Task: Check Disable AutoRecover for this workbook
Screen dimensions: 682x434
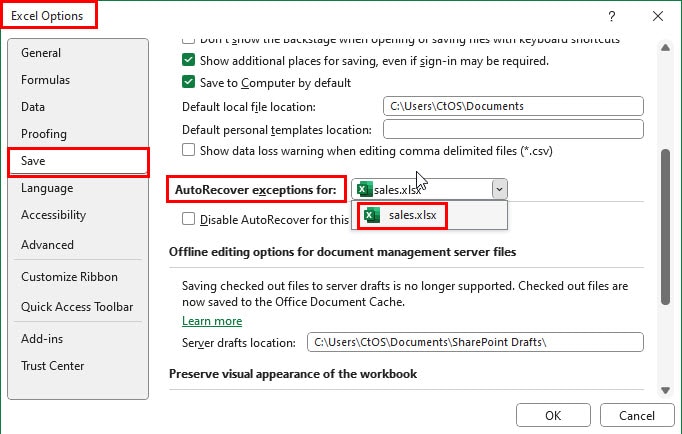Action: (x=188, y=219)
